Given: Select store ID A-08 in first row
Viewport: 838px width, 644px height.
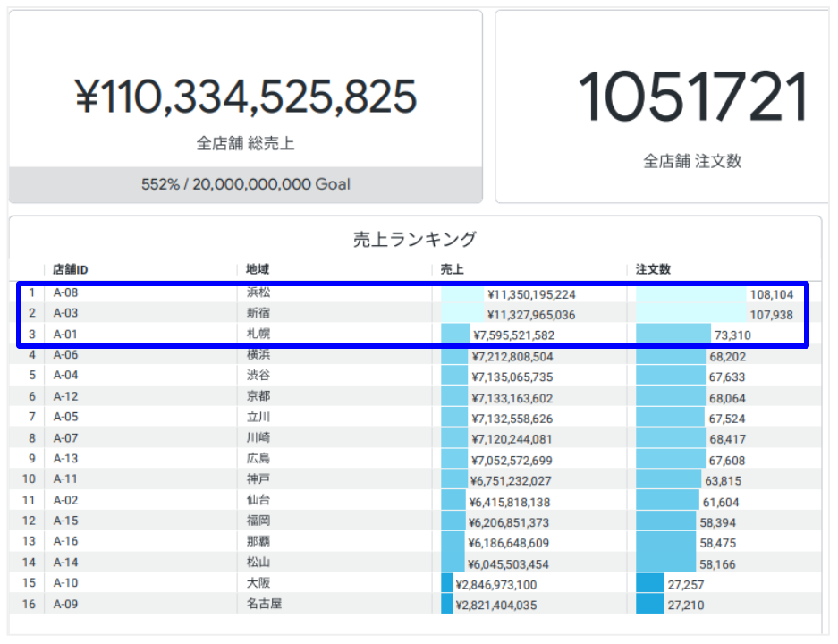Looking at the screenshot, I should [x=66, y=293].
